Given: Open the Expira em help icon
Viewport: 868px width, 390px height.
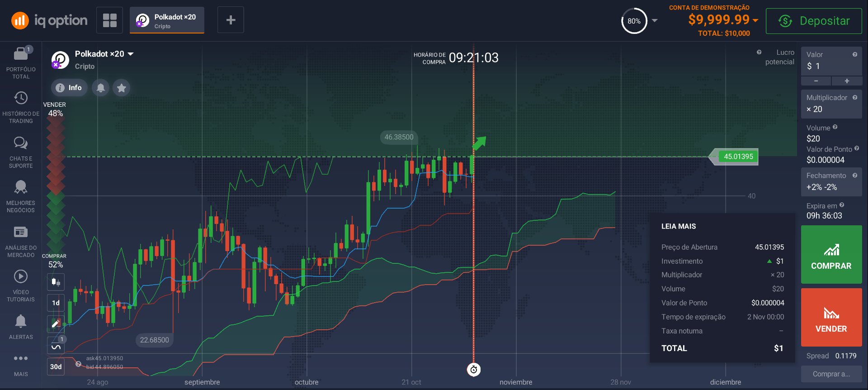Looking at the screenshot, I should pyautogui.click(x=842, y=205).
